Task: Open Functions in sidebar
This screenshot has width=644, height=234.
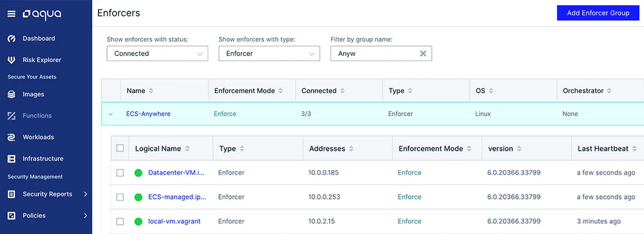Action: [x=37, y=116]
